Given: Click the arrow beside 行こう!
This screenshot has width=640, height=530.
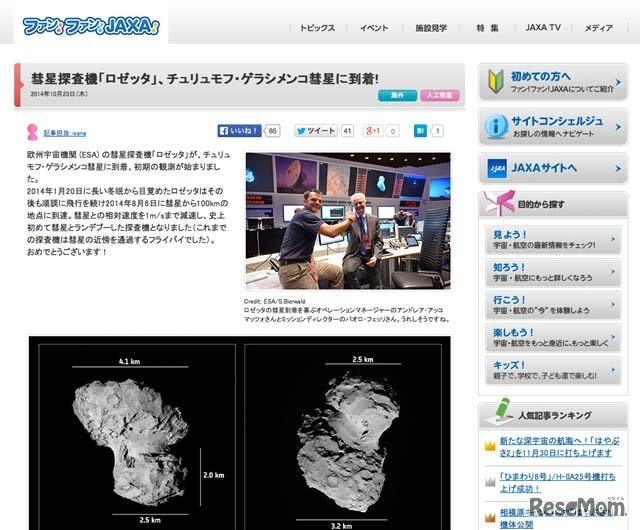Looking at the screenshot, I should [x=613, y=304].
